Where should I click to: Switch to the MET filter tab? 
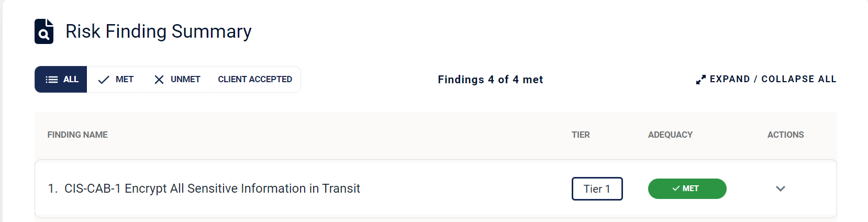pos(116,80)
